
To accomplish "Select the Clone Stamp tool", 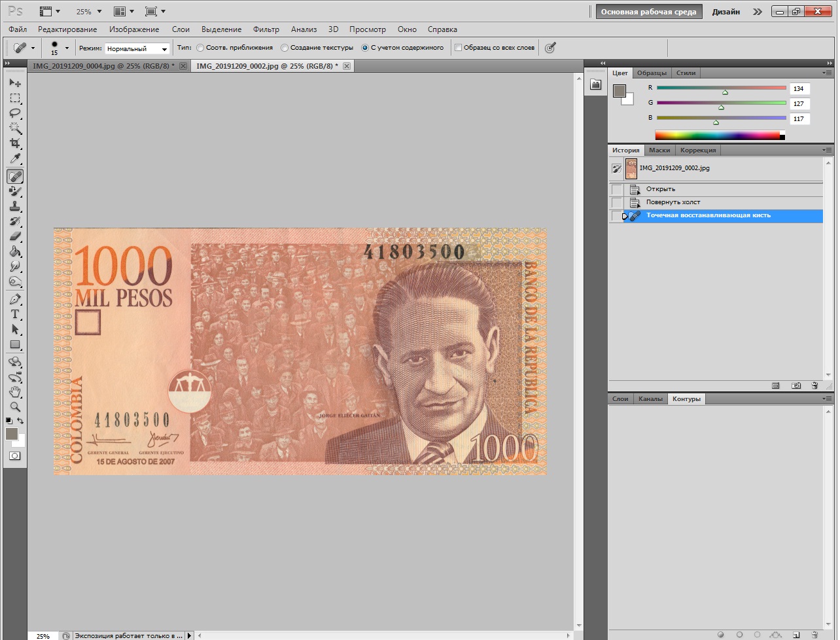I will click(15, 206).
